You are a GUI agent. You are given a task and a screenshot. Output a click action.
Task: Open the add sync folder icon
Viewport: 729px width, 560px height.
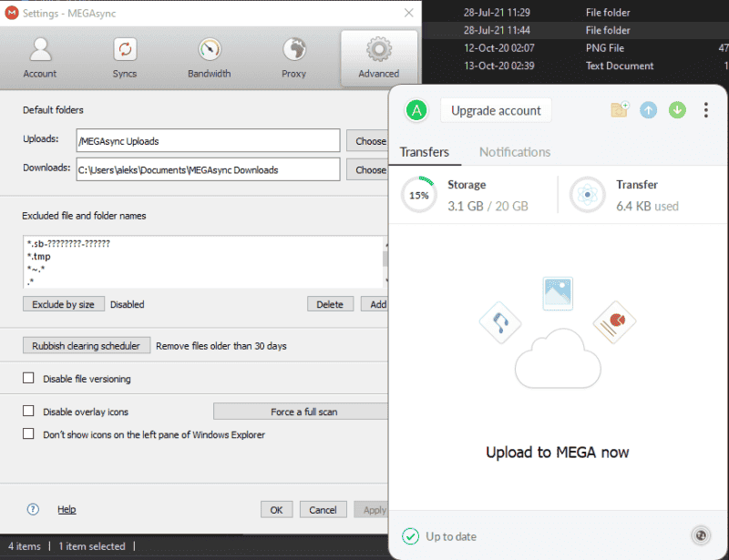(619, 109)
